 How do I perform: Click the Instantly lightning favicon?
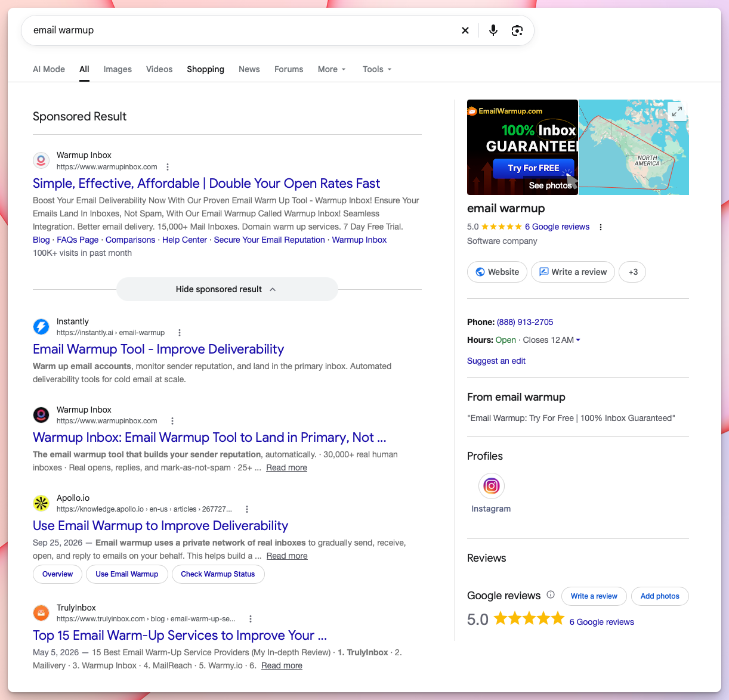coord(41,327)
